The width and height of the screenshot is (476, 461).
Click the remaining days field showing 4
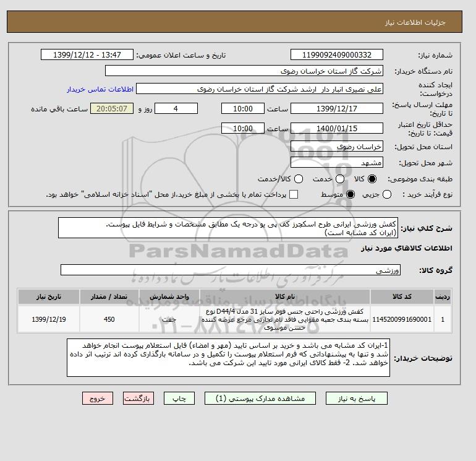(176, 108)
